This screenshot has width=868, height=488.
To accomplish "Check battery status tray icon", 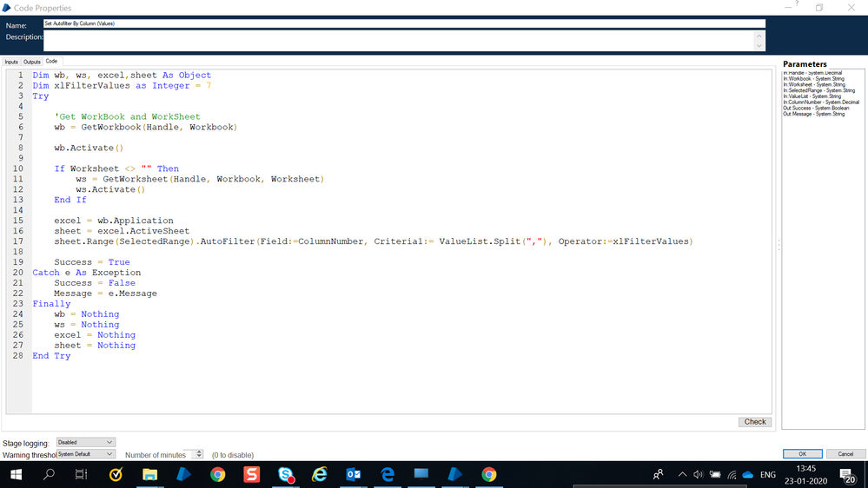I will point(715,474).
